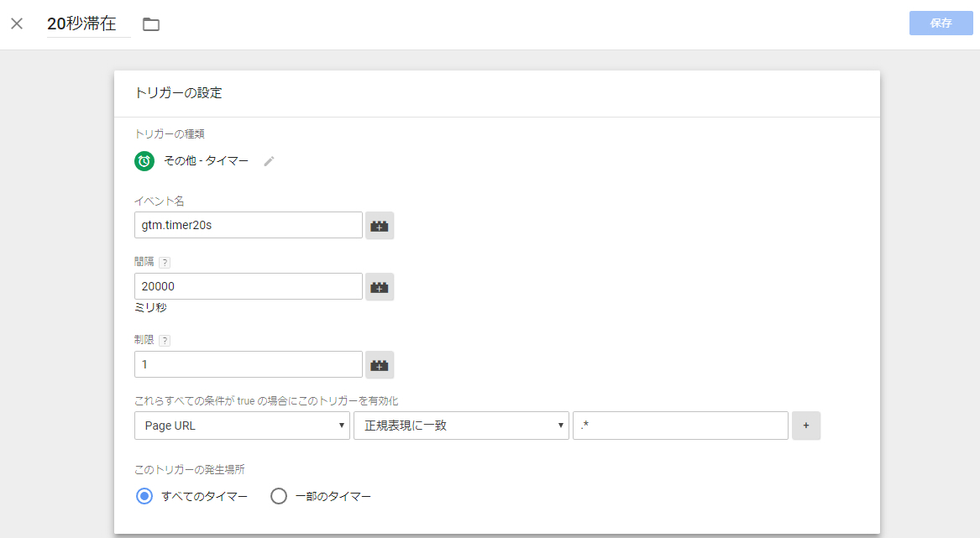980x538 pixels.
Task: Focus the イベント名 field with gtm.timer20s
Action: pos(248,225)
